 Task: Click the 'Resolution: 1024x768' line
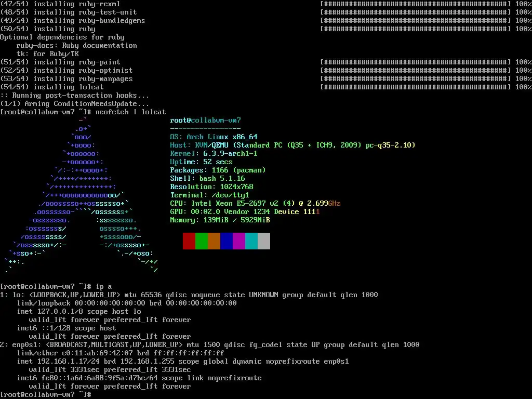point(212,187)
